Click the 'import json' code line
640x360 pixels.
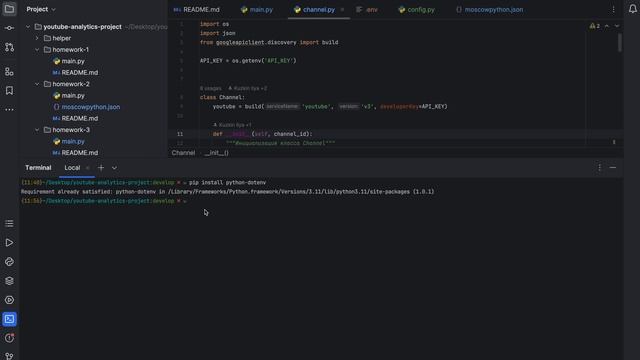218,33
